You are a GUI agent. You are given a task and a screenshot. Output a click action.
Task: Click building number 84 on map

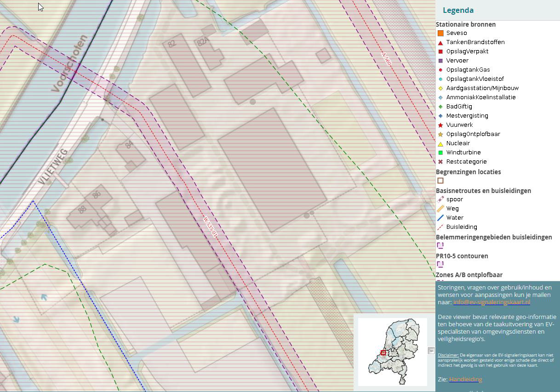(129, 144)
